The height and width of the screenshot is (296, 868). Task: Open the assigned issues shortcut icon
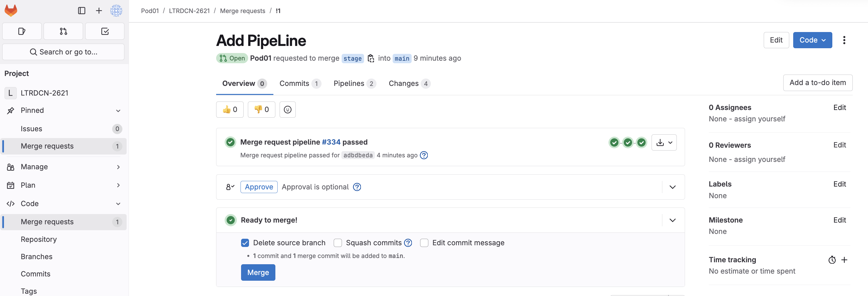(x=22, y=31)
